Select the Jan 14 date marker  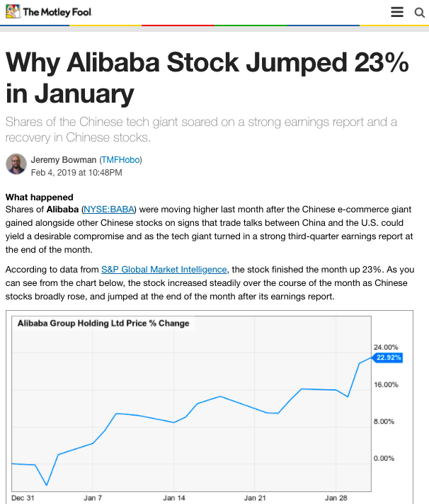pos(174,498)
